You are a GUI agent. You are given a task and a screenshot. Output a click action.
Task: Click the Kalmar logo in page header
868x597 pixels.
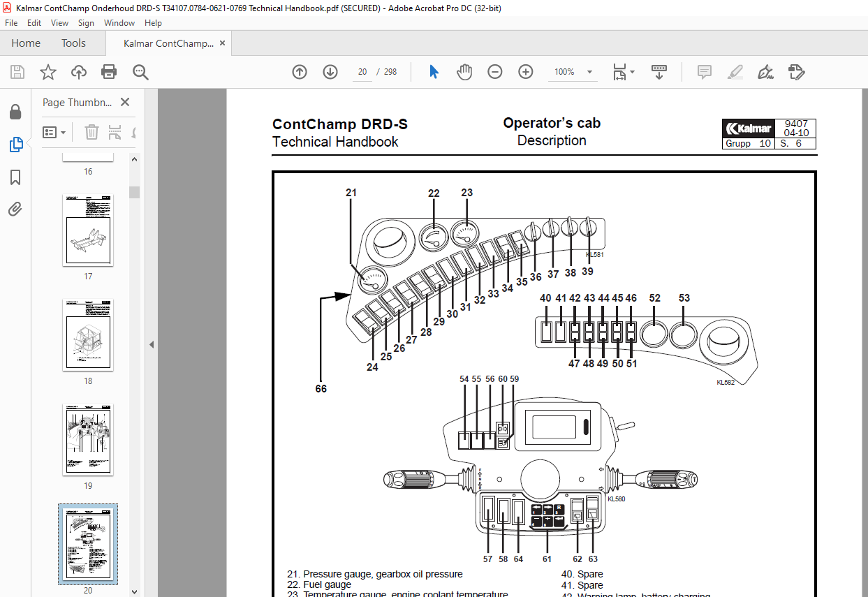pyautogui.click(x=749, y=128)
